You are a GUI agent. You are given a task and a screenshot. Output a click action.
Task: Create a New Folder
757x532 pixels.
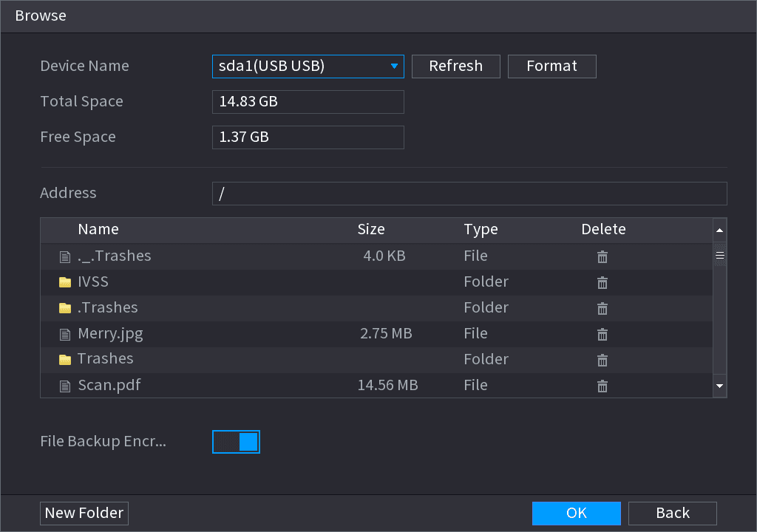point(84,513)
